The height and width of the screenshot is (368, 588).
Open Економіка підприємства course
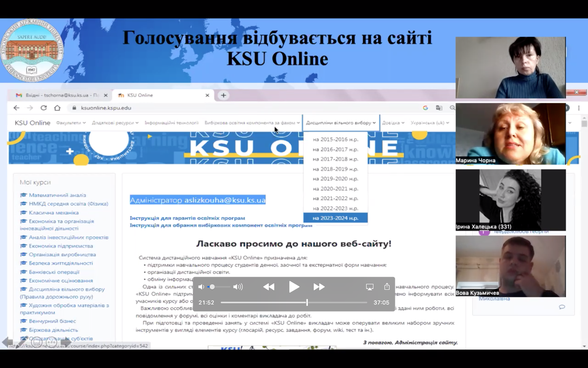61,246
